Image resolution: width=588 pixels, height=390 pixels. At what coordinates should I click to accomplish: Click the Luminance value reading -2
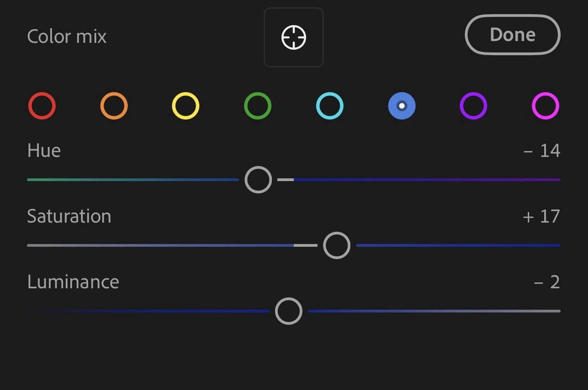547,282
